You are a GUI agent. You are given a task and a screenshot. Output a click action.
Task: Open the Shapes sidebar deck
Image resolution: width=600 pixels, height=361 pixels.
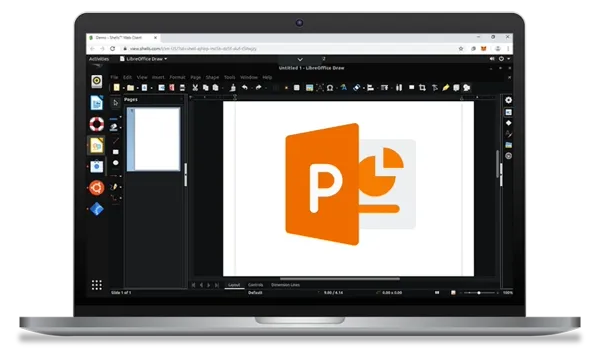point(508,123)
